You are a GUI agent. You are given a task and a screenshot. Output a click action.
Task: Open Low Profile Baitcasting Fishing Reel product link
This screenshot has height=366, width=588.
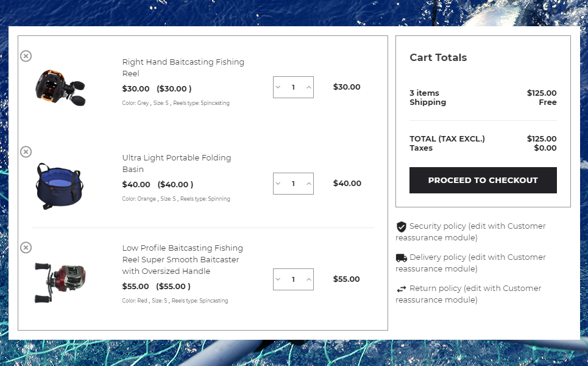[x=183, y=259]
